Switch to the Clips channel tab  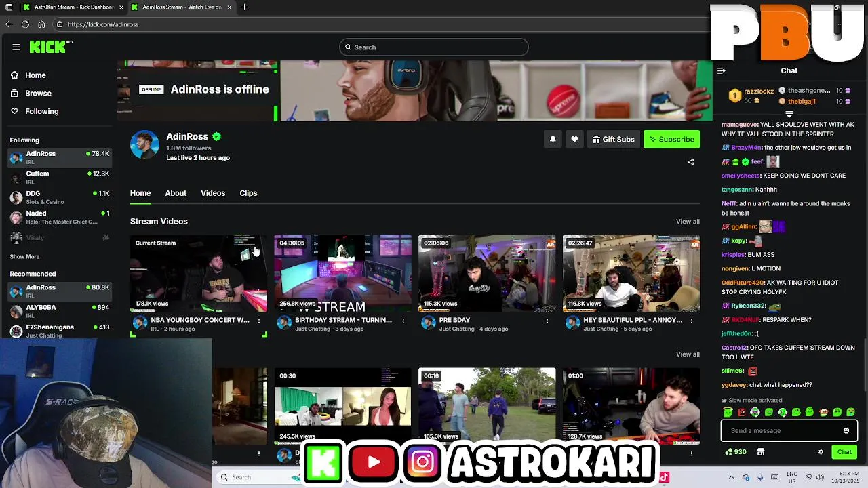248,193
